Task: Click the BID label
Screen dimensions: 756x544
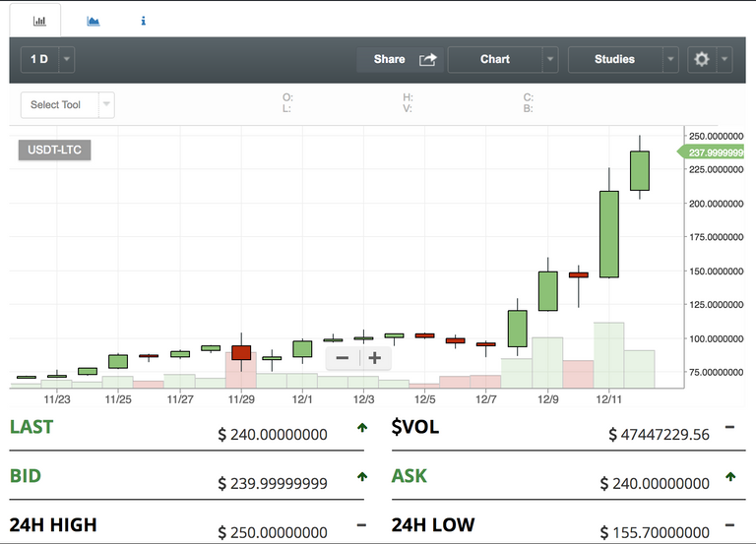Action: pyautogui.click(x=26, y=476)
